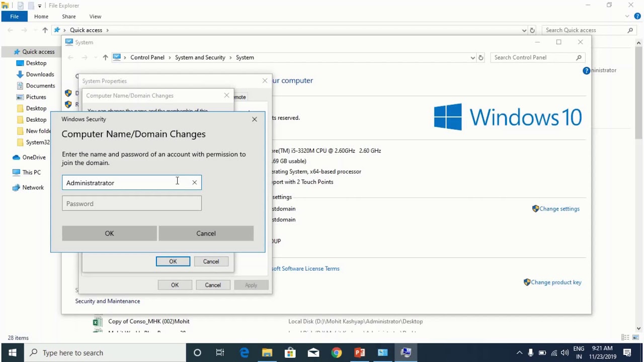Switch to View ribbon tab
The image size is (644, 362).
point(95,17)
